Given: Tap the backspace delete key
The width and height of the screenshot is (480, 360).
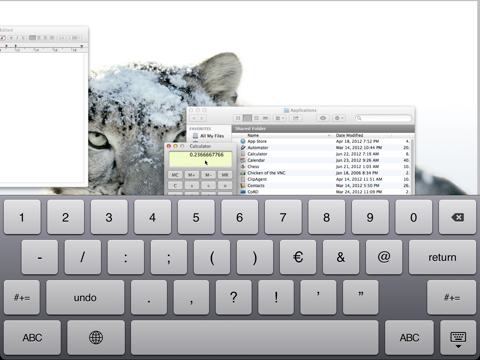Looking at the screenshot, I should point(457,217).
